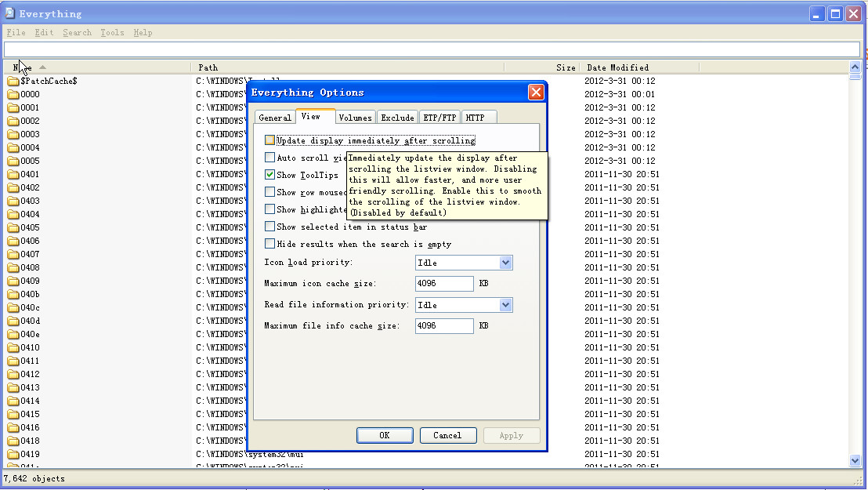Viewport: 868px width, 490px height.
Task: Select the 0005 folder icon
Action: coord(13,161)
